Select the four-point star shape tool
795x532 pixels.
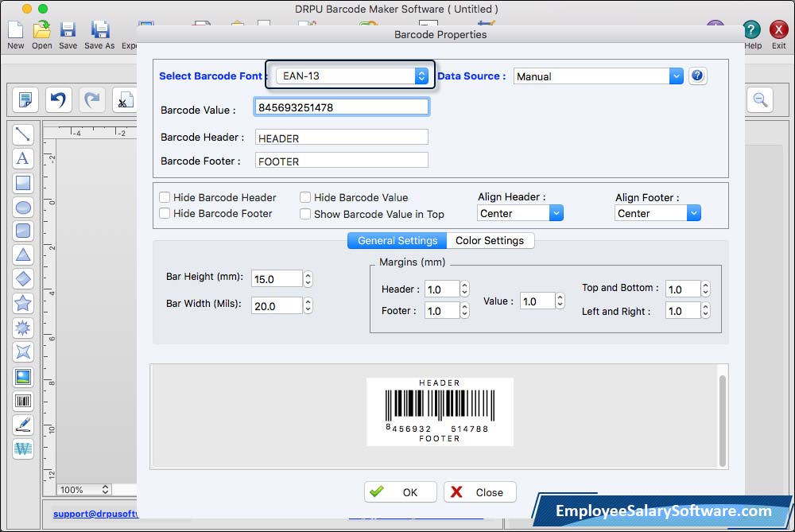tap(23, 352)
